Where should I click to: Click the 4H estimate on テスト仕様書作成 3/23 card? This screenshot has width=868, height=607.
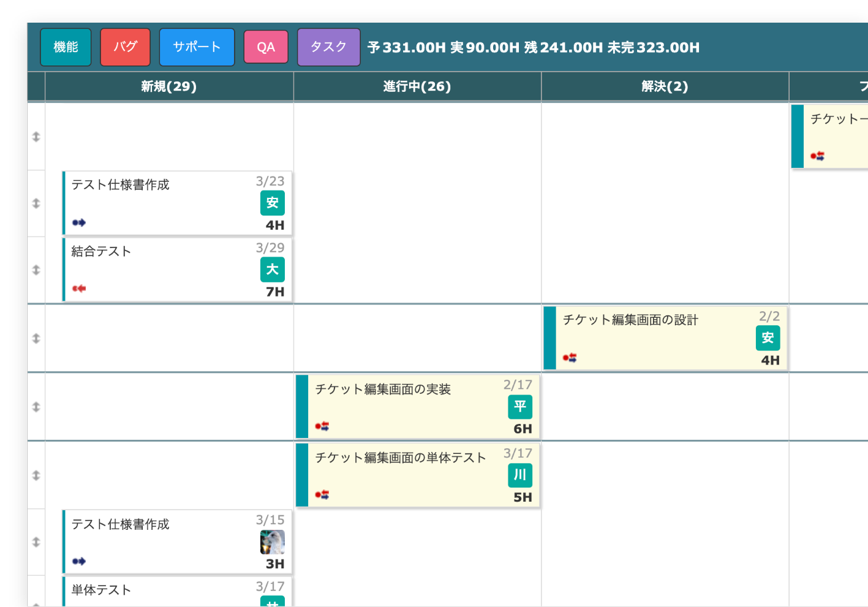(x=275, y=225)
